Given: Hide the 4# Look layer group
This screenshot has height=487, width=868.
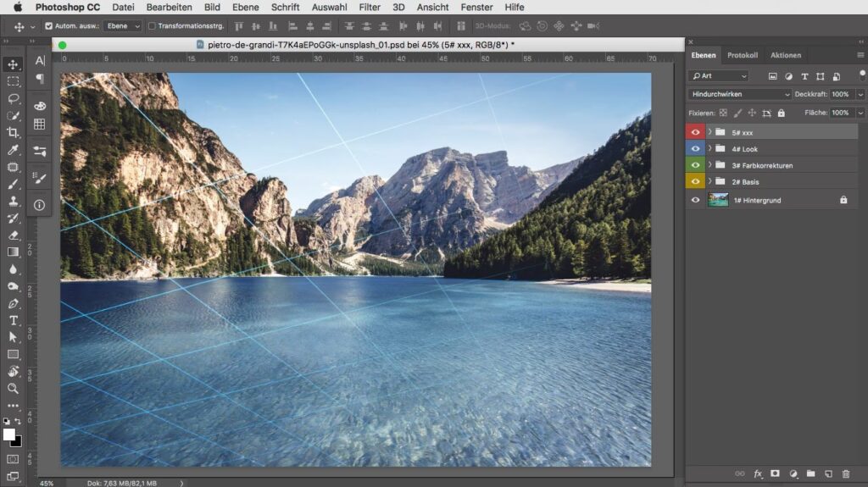Looking at the screenshot, I should [695, 149].
